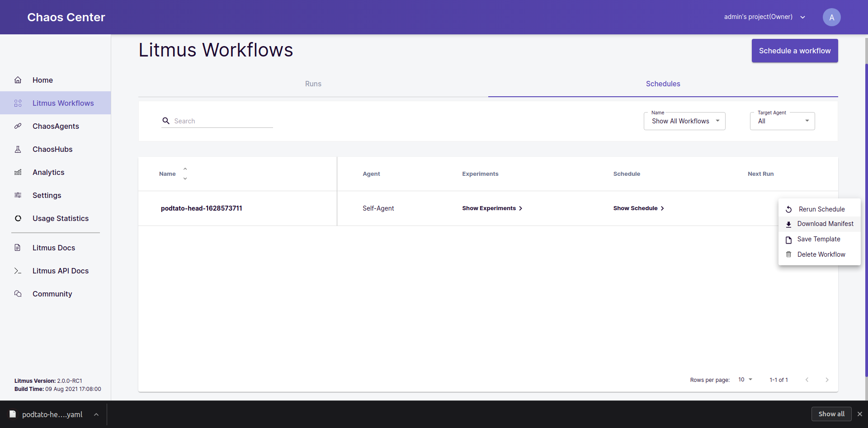Open the Target Agent dropdown

782,121
